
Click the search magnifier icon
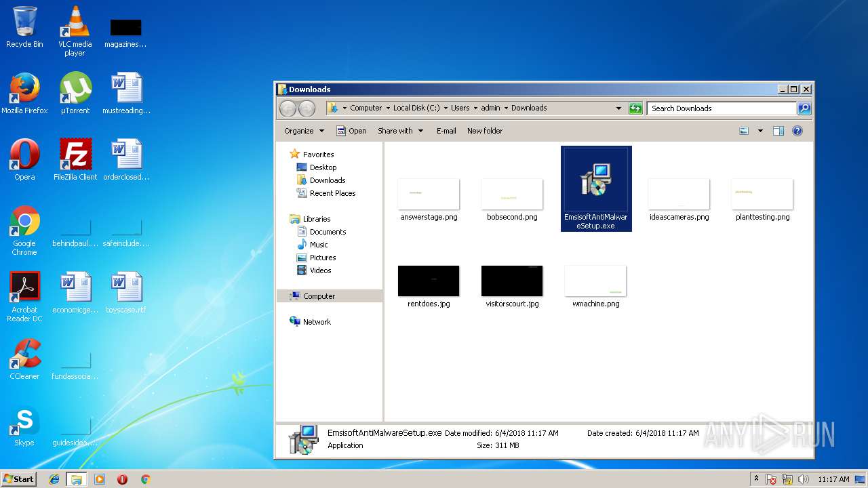point(804,108)
